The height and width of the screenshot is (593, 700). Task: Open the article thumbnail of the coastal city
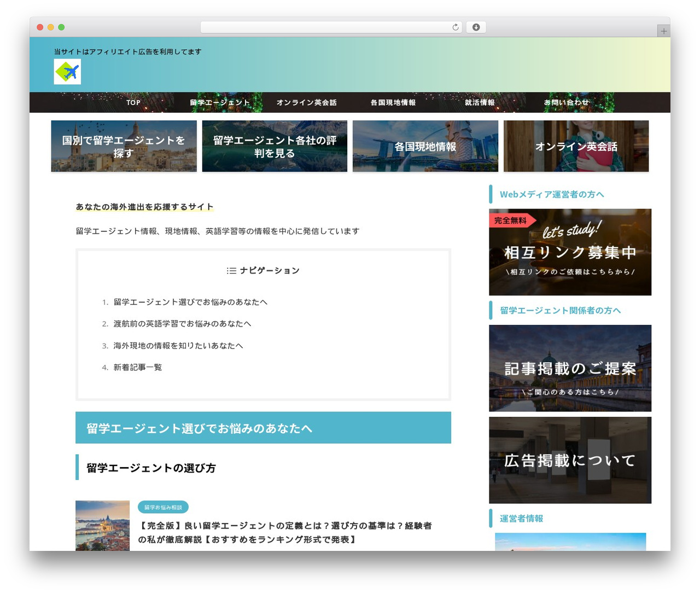102,526
